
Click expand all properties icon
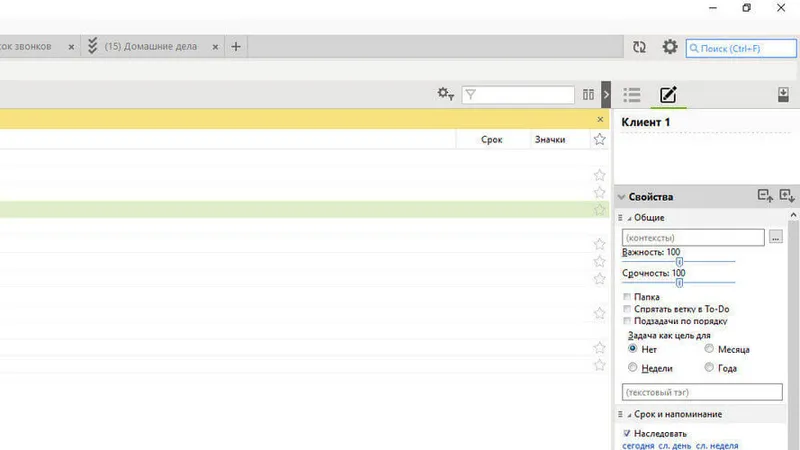(786, 196)
